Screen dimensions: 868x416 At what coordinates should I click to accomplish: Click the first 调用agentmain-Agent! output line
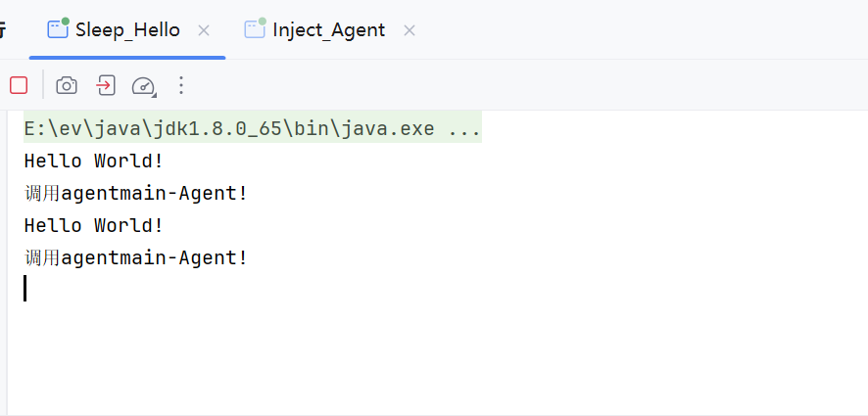coord(136,193)
